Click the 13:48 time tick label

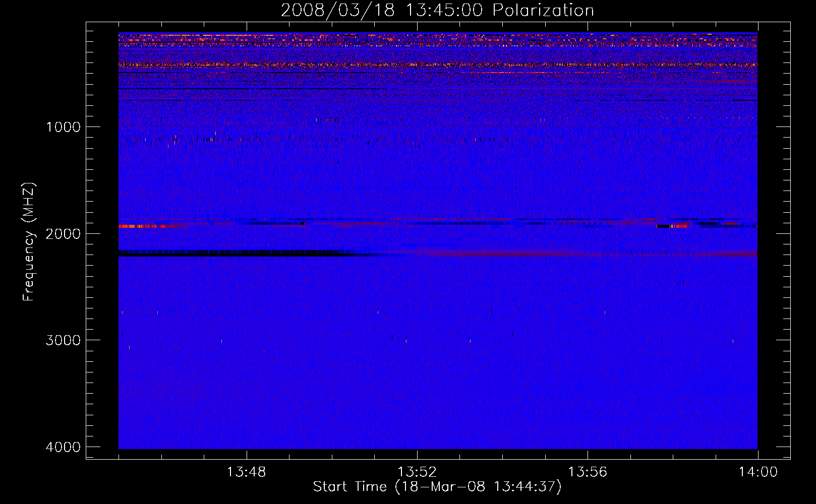tap(246, 472)
